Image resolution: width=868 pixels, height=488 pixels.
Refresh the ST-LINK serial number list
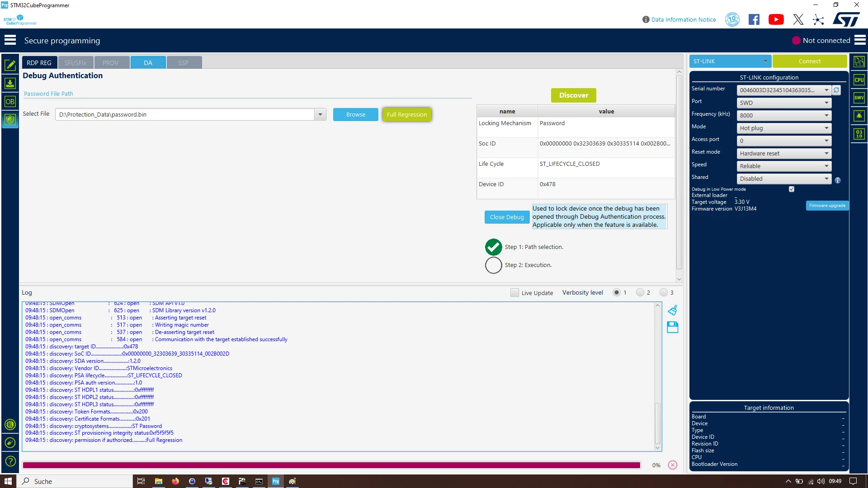pyautogui.click(x=836, y=90)
